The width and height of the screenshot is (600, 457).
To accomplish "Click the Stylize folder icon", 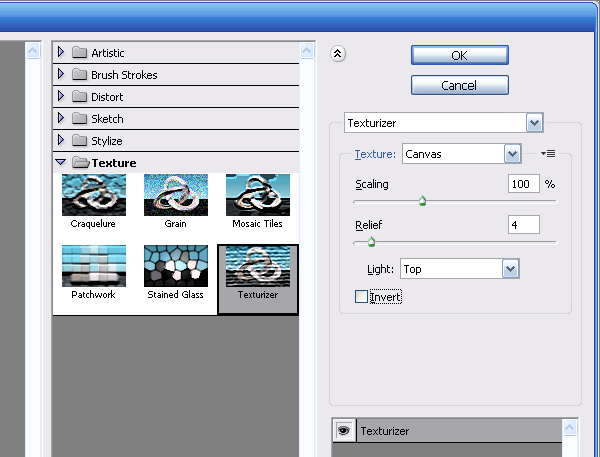I will coord(79,140).
